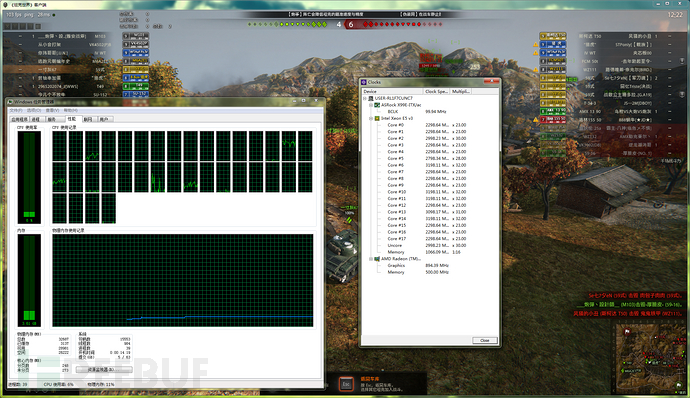This screenshot has height=398, width=690.
Task: Collapse the ASRock X99E-ITX/ac node
Action: pos(371,105)
